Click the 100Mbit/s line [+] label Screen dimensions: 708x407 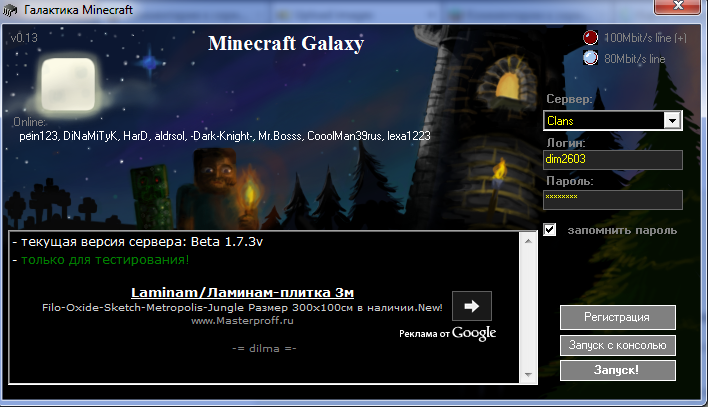[x=645, y=38]
